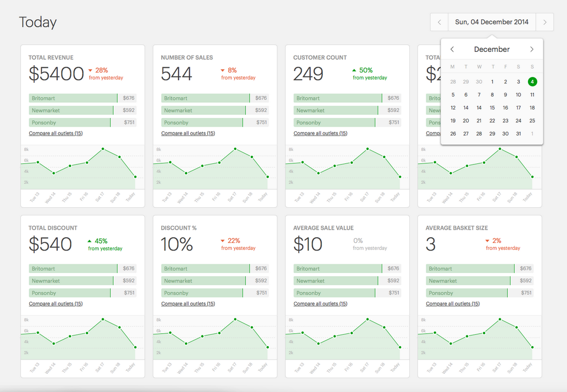Open Compare all outlets link under Discount %
Screen dimensions: 567x392
pos(188,304)
